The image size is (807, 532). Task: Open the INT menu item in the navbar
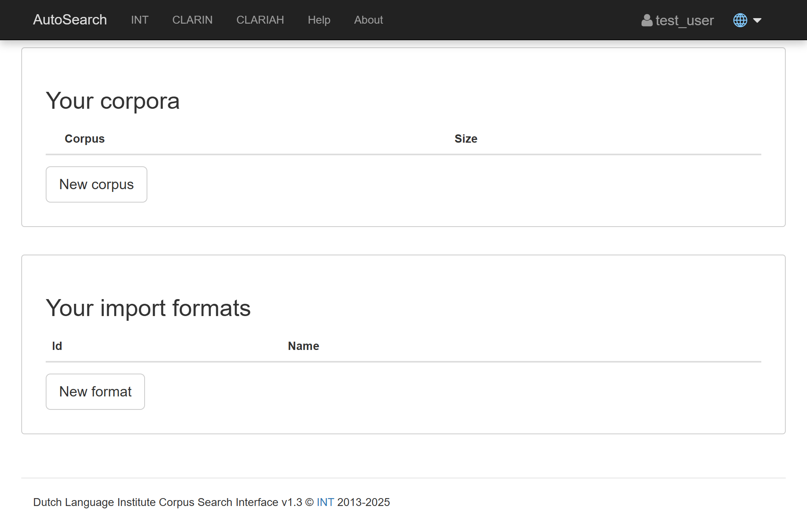tap(139, 20)
